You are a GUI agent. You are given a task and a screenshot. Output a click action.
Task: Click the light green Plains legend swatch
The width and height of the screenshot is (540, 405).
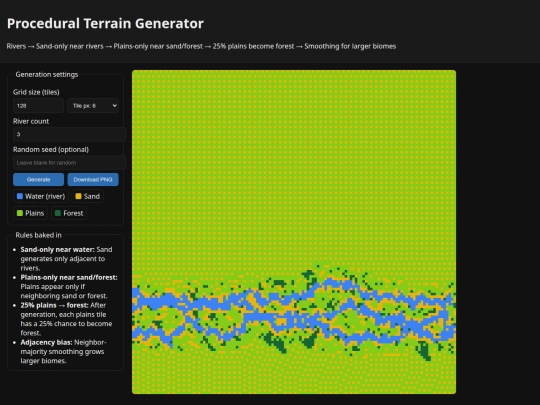tap(20, 213)
